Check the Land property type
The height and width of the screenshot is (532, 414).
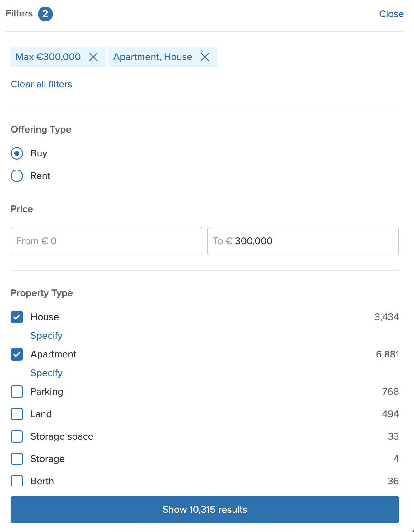(x=17, y=414)
